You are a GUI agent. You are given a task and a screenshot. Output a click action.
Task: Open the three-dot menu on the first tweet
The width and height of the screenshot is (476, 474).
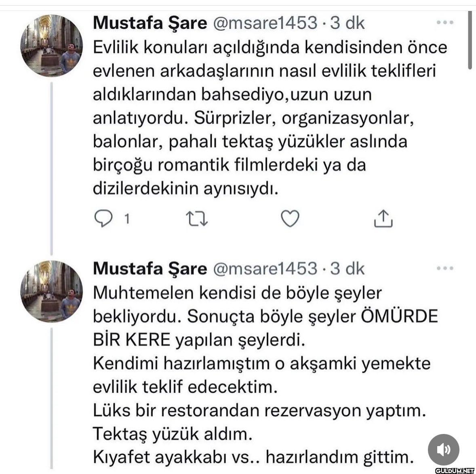point(445,23)
